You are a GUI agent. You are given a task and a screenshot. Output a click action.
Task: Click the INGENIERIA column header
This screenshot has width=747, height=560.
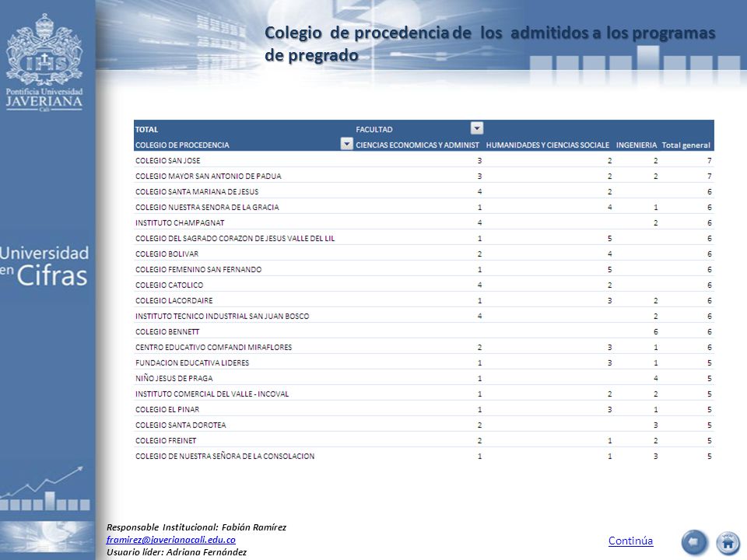[x=636, y=145]
